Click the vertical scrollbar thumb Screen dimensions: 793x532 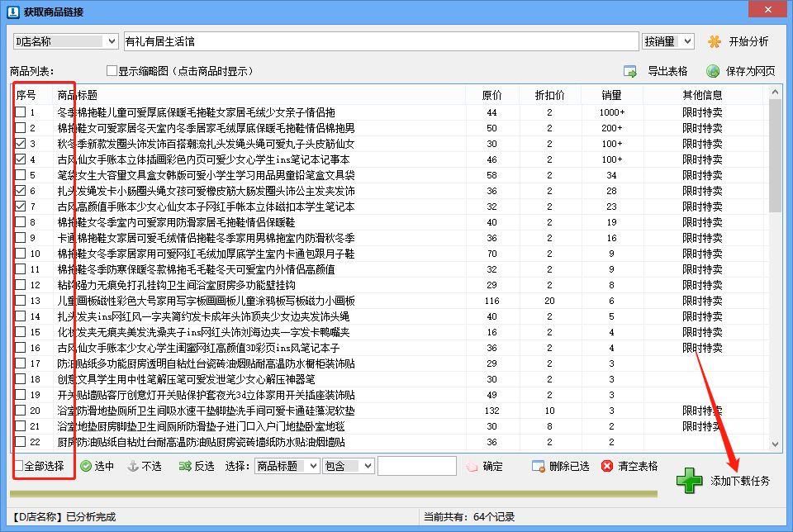point(775,156)
